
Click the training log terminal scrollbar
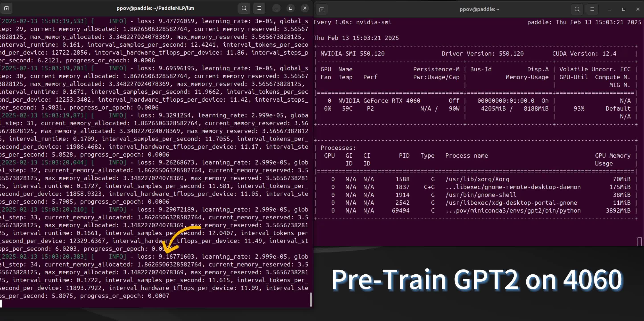311,299
